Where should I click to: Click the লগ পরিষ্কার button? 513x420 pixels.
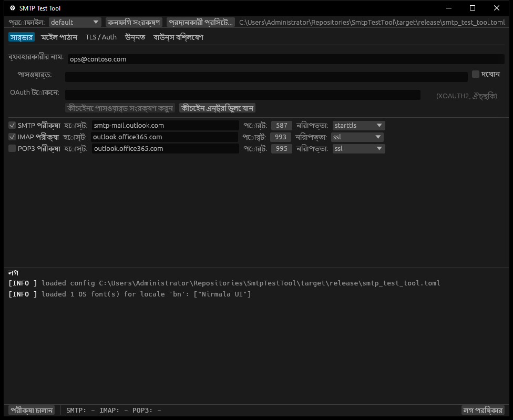[x=483, y=410]
